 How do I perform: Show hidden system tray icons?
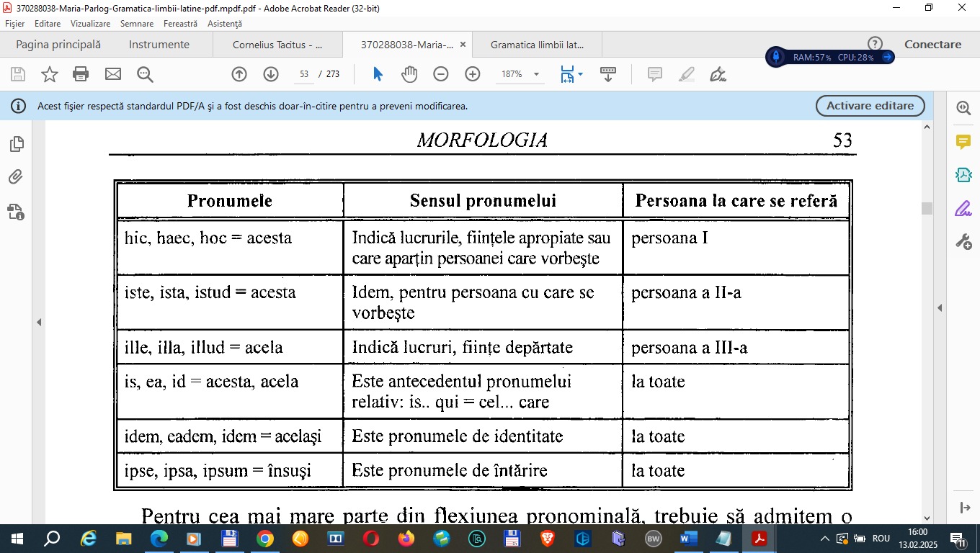(824, 539)
